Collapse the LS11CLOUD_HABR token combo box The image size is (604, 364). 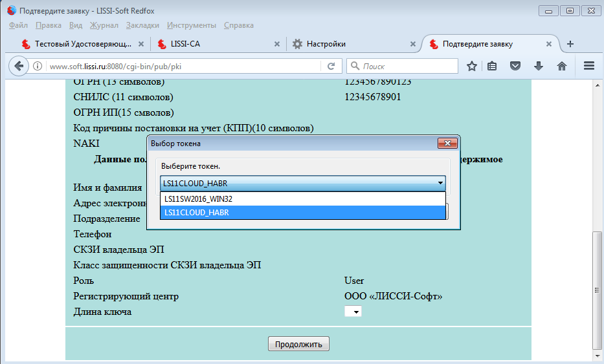[x=303, y=183]
